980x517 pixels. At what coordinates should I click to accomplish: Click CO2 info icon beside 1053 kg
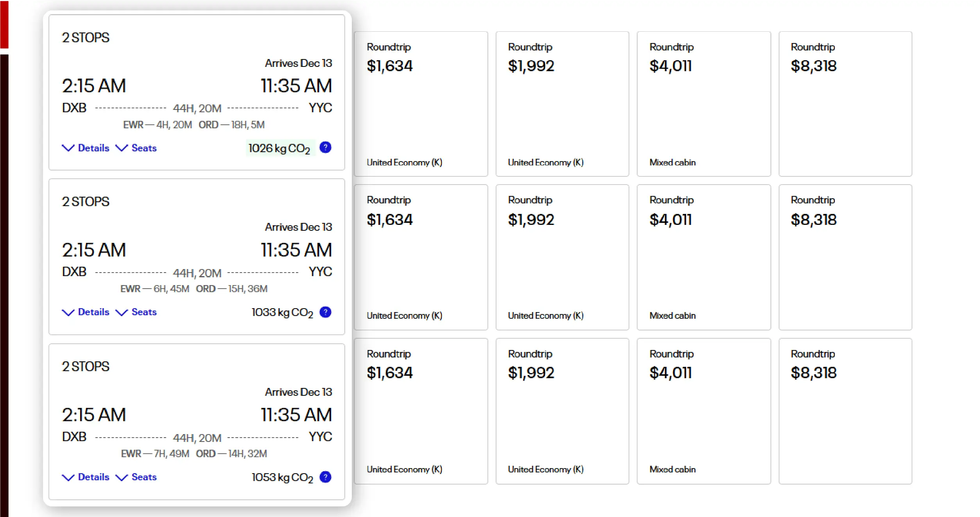[325, 477]
